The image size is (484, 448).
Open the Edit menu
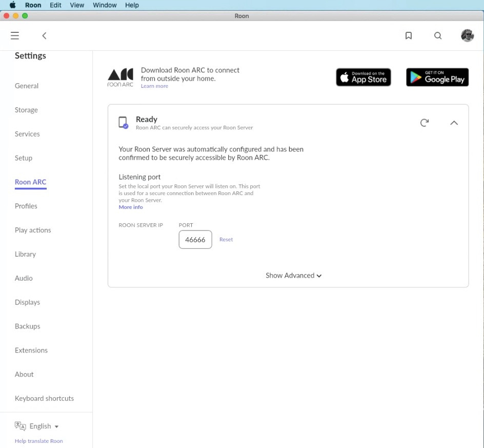point(55,5)
